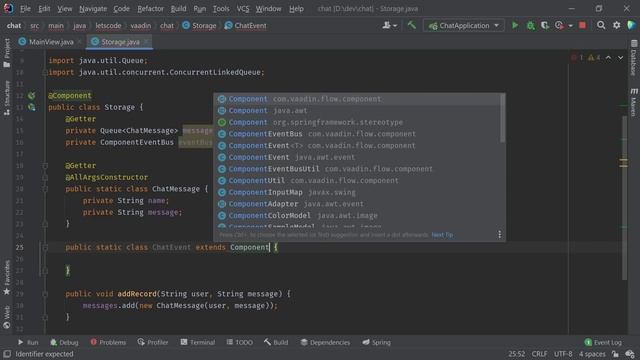
Task: Collapse the ChatMessage class fold at line 20
Action: click(45, 189)
